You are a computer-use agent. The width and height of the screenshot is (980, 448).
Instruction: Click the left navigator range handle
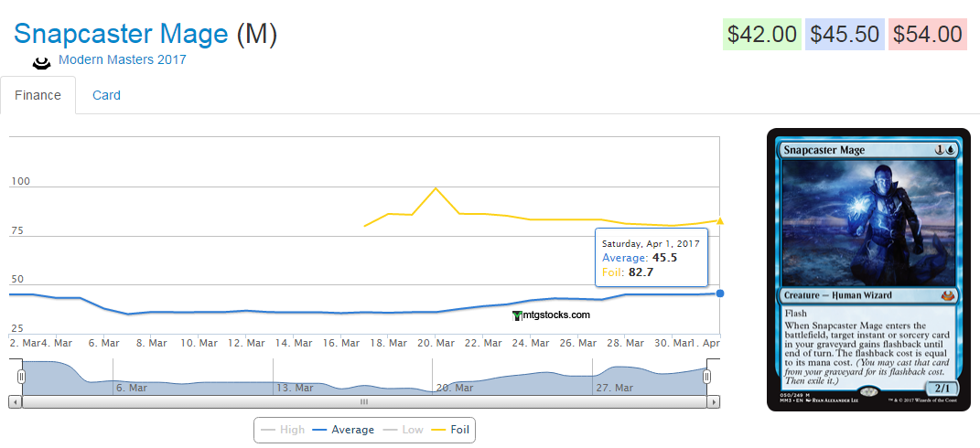coord(22,376)
